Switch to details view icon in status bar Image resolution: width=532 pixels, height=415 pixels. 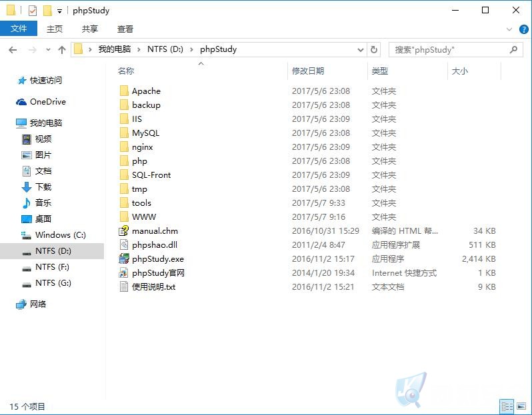coord(507,406)
